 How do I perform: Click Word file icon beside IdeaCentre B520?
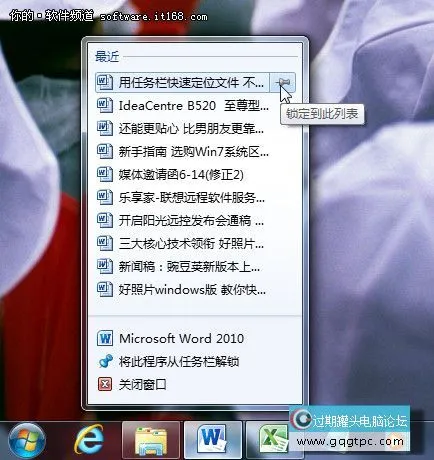105,105
